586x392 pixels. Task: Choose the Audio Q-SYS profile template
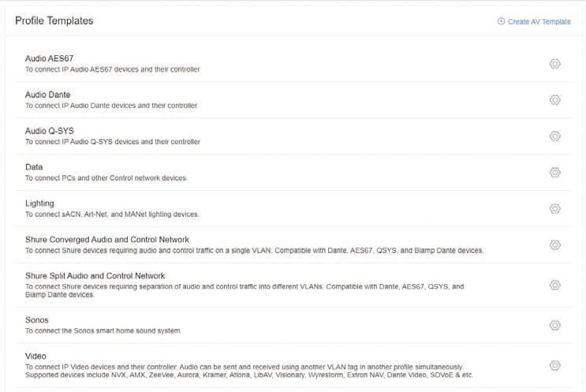(x=49, y=131)
